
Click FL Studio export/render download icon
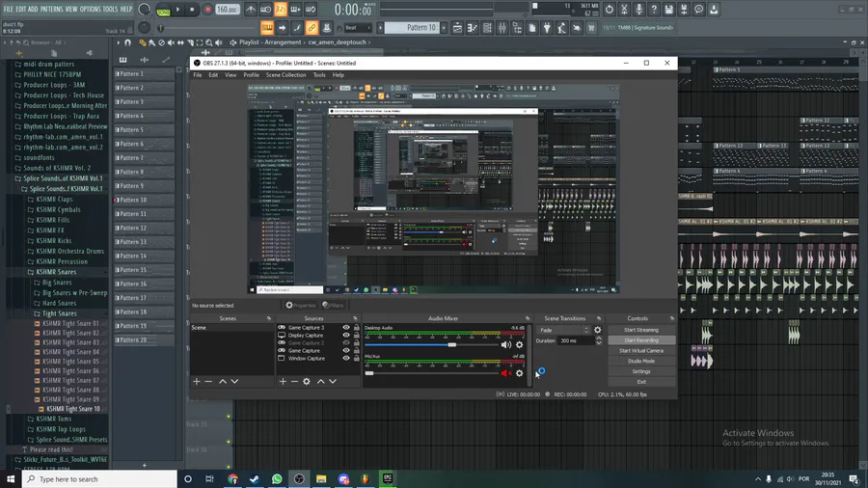coord(714,10)
